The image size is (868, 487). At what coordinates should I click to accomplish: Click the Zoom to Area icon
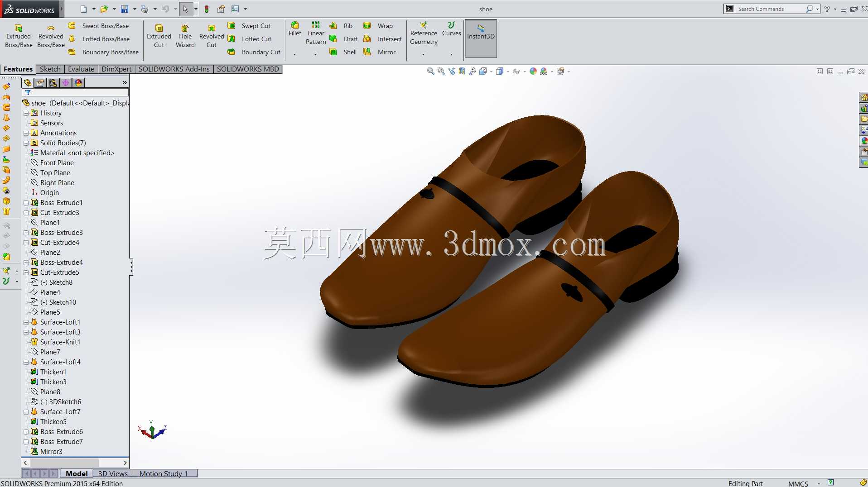[x=441, y=71]
